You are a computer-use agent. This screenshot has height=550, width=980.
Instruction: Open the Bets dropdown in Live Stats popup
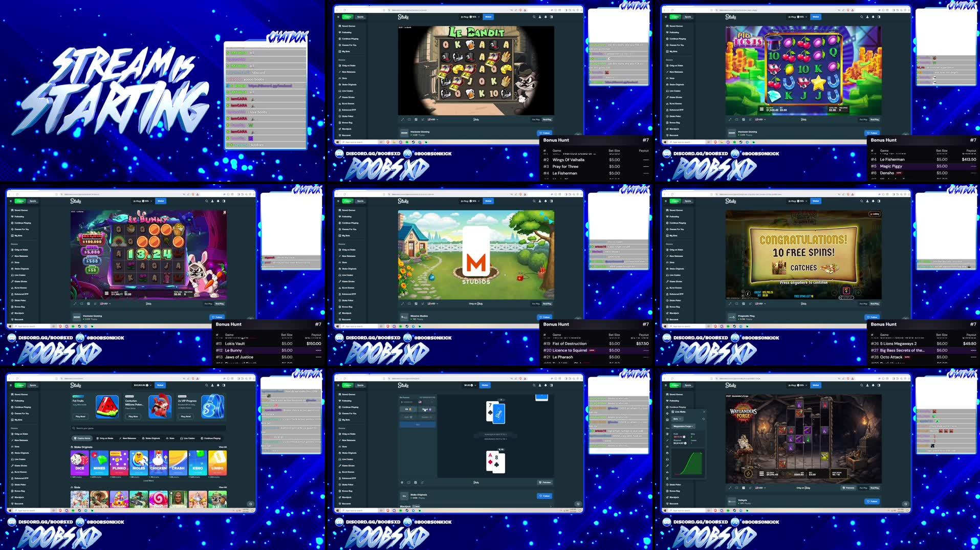(677, 419)
